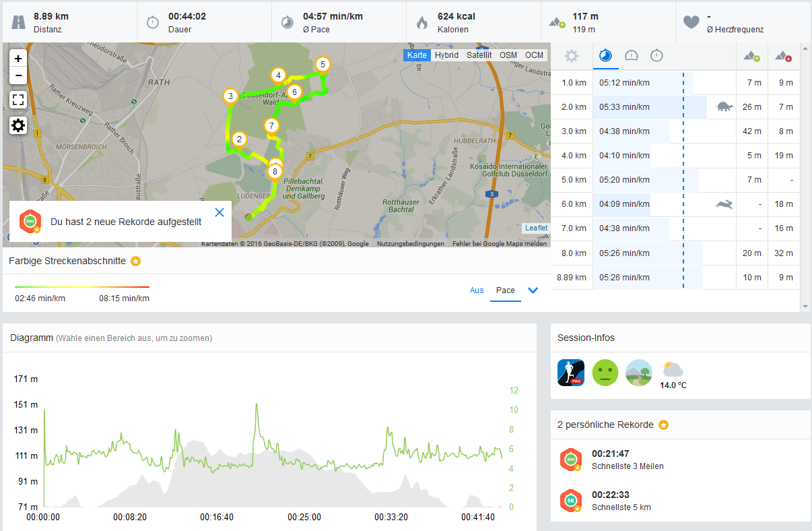Open the Nutzungsbedingungen link
The height and width of the screenshot is (531, 812).
tap(411, 244)
